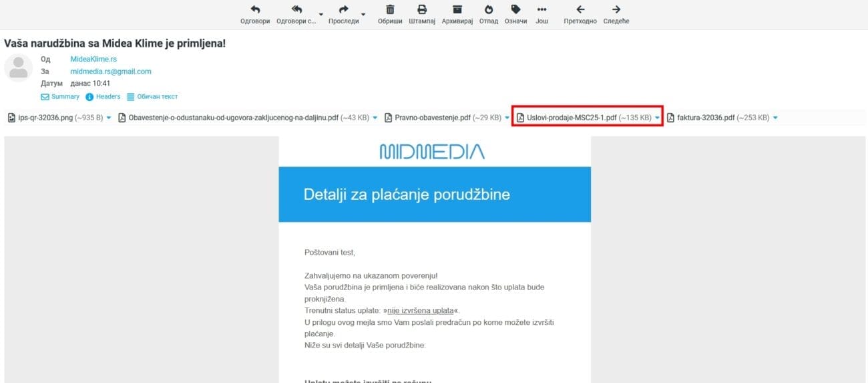
Task: Click the MIDMEDIA logo in email
Action: click(x=432, y=152)
